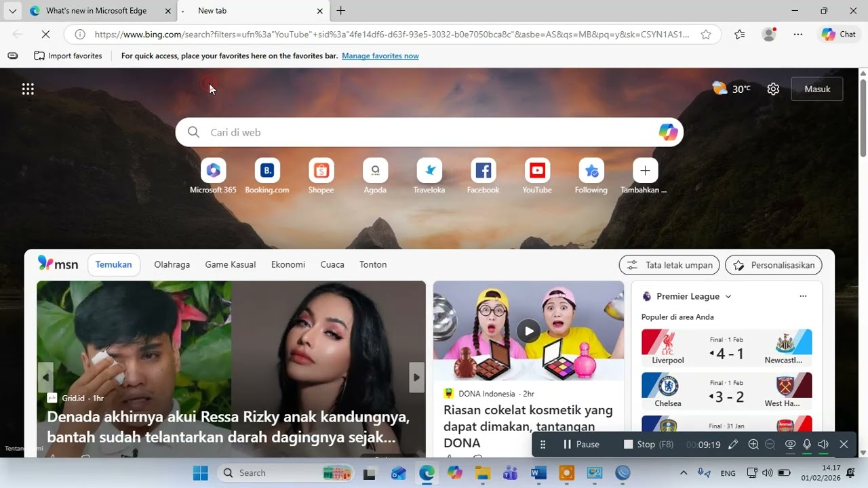Pause the screen recording
This screenshot has height=488, width=868.
coord(581,445)
